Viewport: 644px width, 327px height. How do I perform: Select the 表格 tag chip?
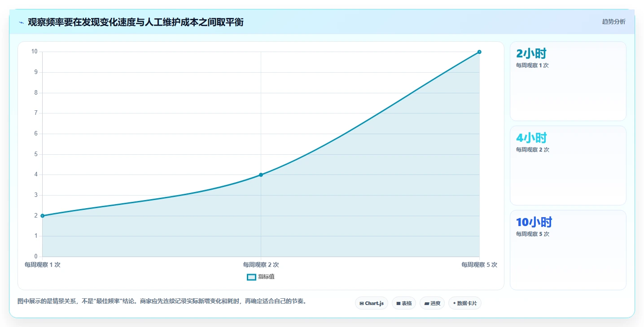pyautogui.click(x=404, y=303)
